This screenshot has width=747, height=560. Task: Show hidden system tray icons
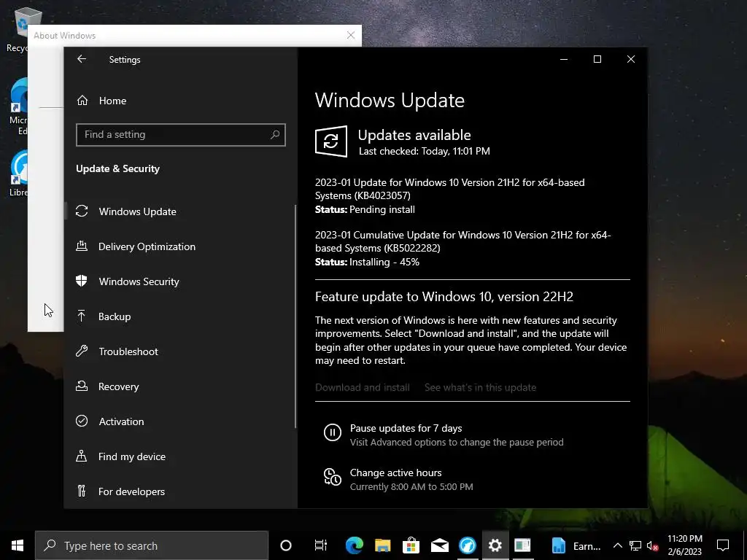[617, 545]
